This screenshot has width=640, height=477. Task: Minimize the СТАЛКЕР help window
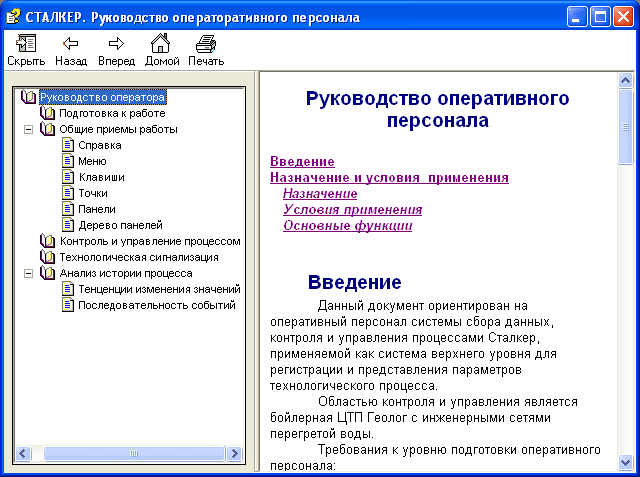coord(577,17)
